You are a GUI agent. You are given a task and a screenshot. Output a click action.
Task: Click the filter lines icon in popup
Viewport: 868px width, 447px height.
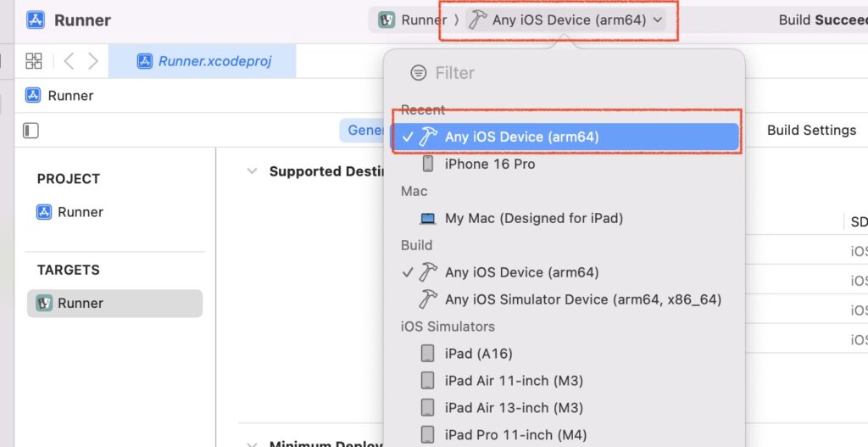(419, 73)
